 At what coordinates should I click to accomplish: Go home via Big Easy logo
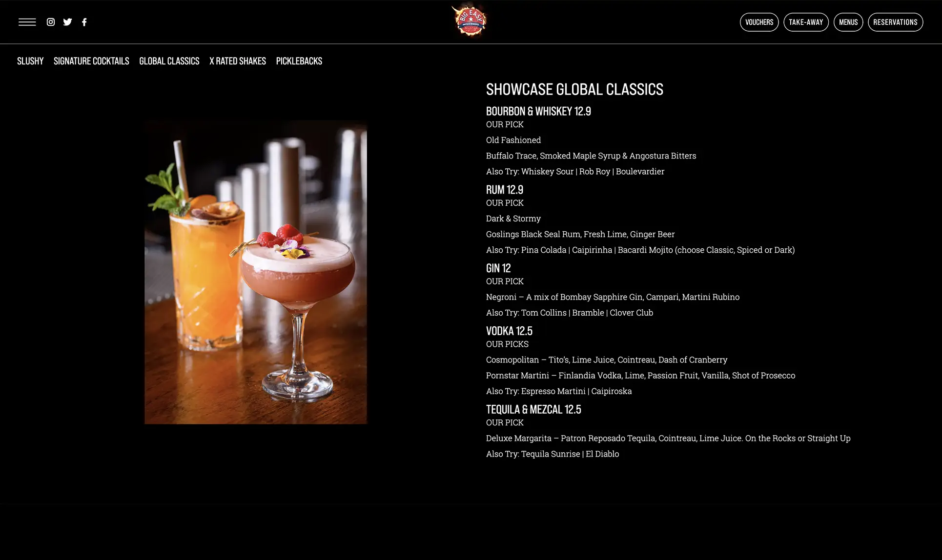[x=469, y=21]
